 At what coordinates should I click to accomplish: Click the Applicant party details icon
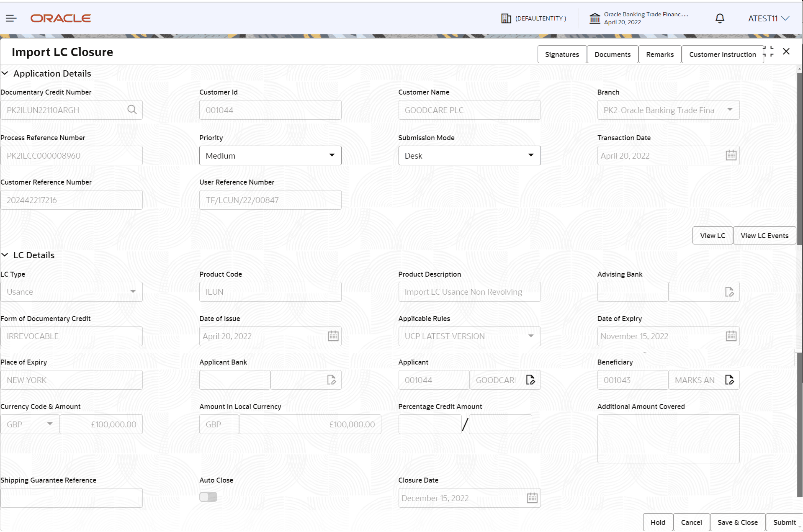coord(530,380)
